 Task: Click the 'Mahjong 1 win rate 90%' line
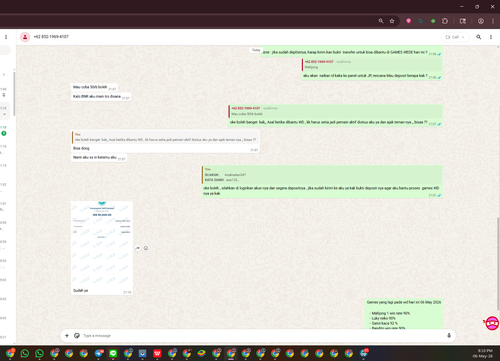391,313
